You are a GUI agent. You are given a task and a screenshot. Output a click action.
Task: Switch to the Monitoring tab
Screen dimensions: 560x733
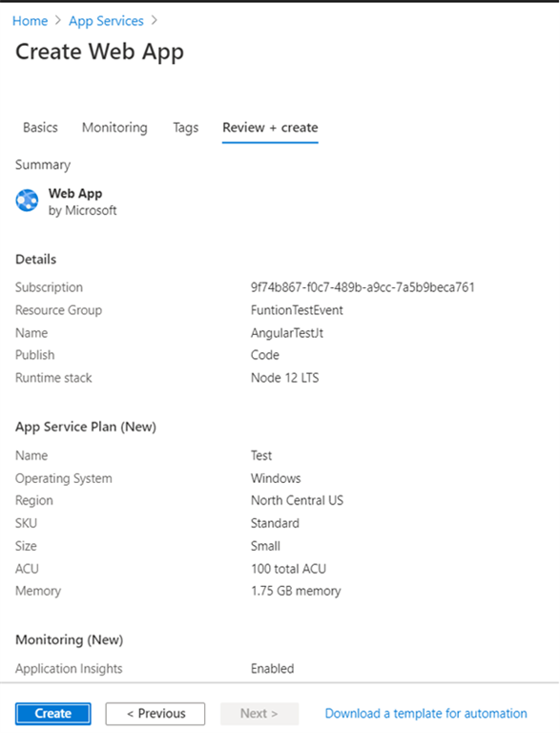(114, 128)
